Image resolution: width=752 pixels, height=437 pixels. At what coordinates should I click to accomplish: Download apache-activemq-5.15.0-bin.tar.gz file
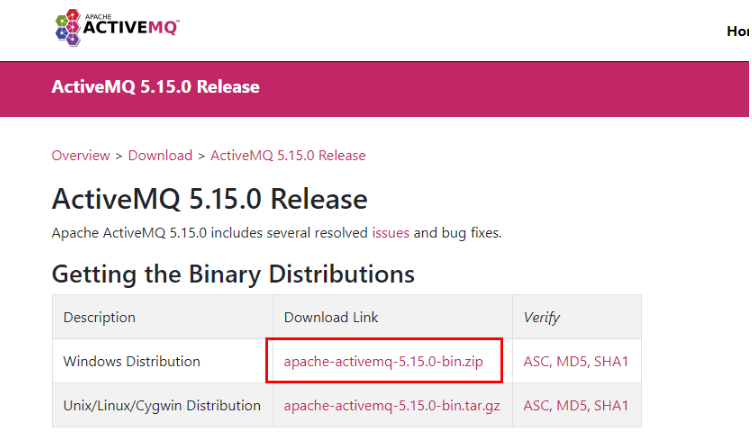click(x=391, y=405)
